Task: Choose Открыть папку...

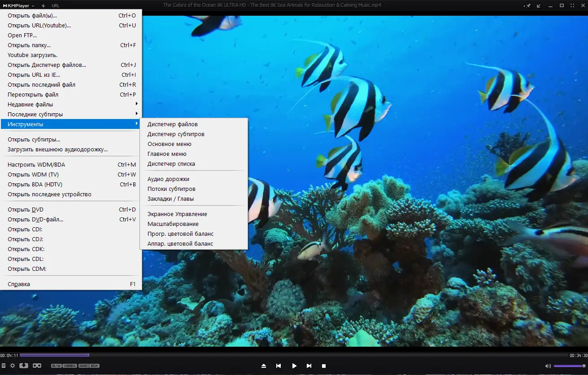Action: (x=71, y=45)
